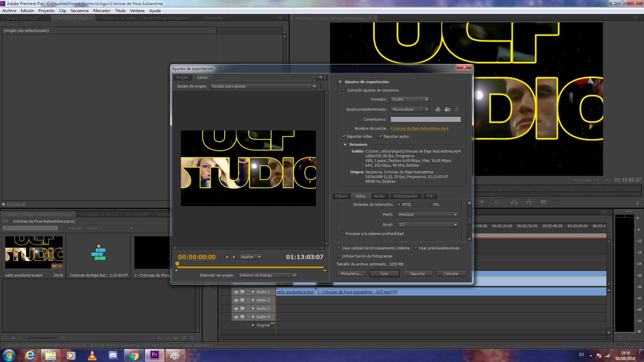Check the Usar previsualizaciones option

point(416,248)
